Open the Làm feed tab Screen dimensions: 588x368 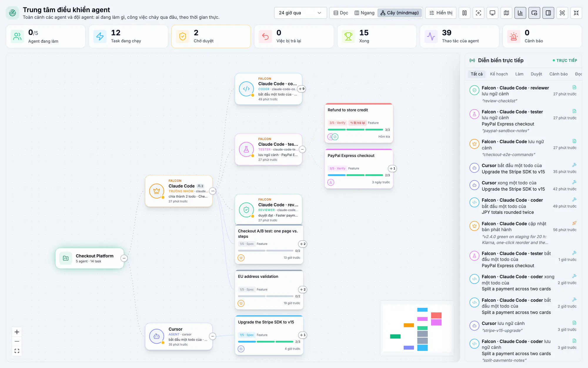tap(519, 74)
